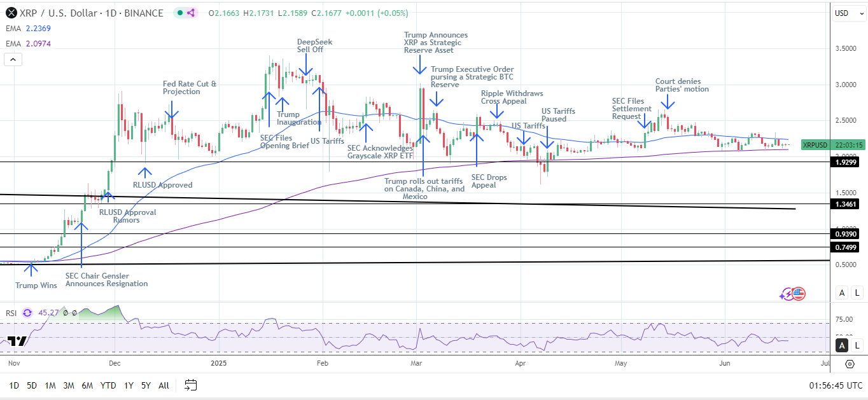
Task: Select the 6M time range
Action: click(88, 385)
